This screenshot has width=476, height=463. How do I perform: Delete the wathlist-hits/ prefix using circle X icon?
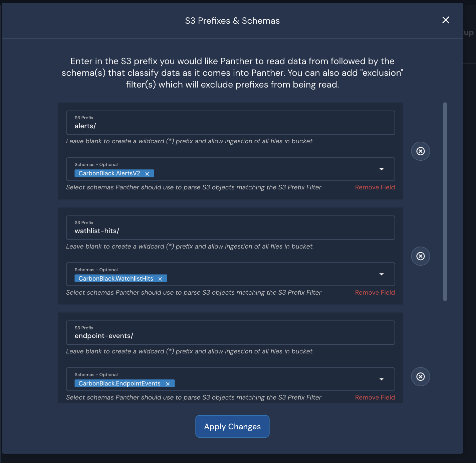click(x=420, y=256)
